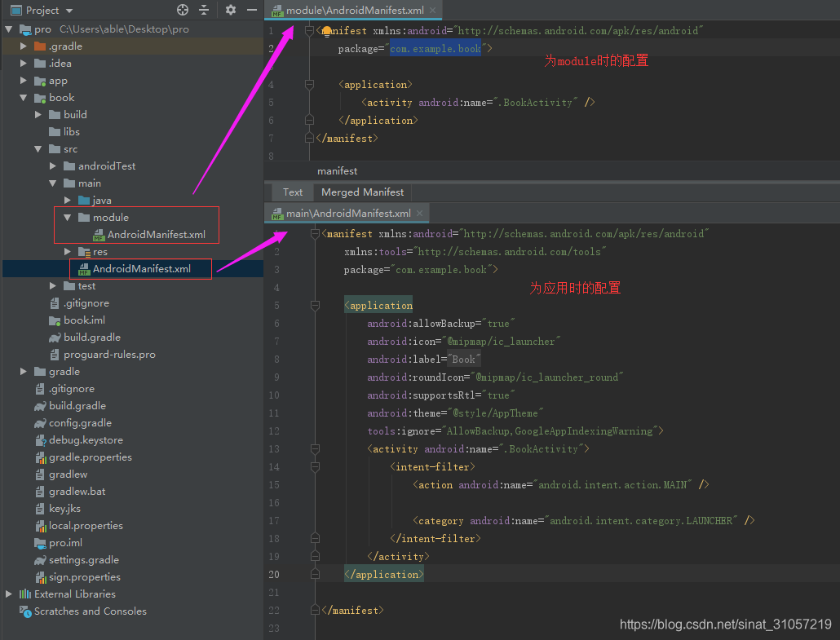The height and width of the screenshot is (640, 840).
Task: Switch to Merged Manifest tab
Action: [363, 192]
